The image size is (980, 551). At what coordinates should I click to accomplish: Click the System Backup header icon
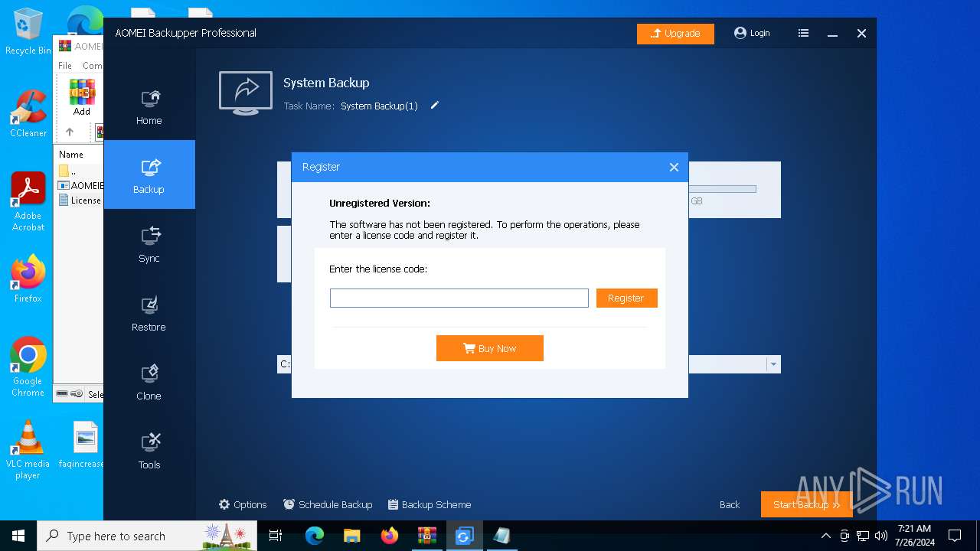pyautogui.click(x=246, y=93)
